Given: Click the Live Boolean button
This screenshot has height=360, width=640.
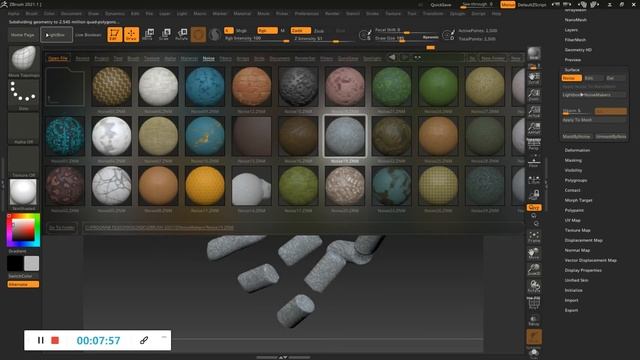Looking at the screenshot, I should click(88, 35).
